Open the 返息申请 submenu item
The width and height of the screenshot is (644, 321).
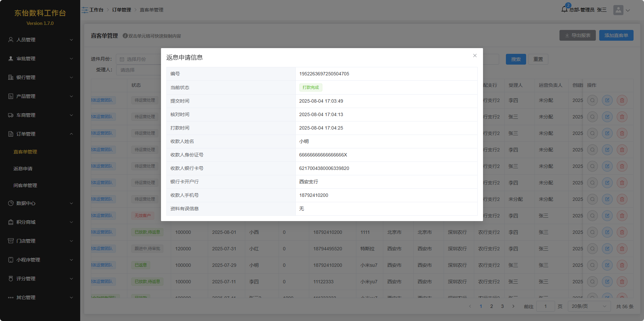coord(23,169)
